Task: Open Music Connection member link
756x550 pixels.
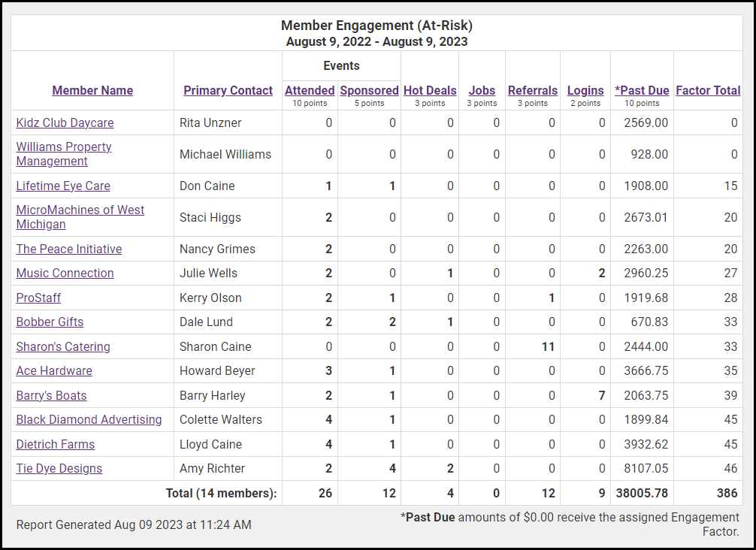Action: [65, 273]
